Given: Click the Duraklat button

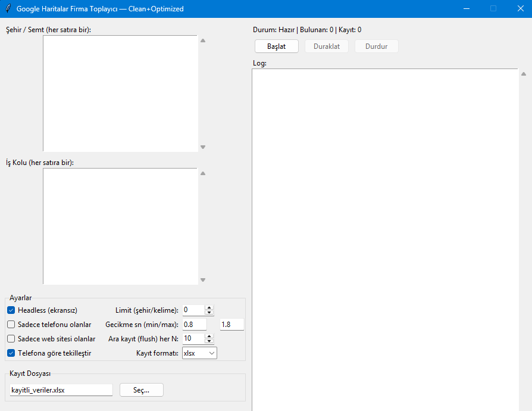Looking at the screenshot, I should point(326,46).
